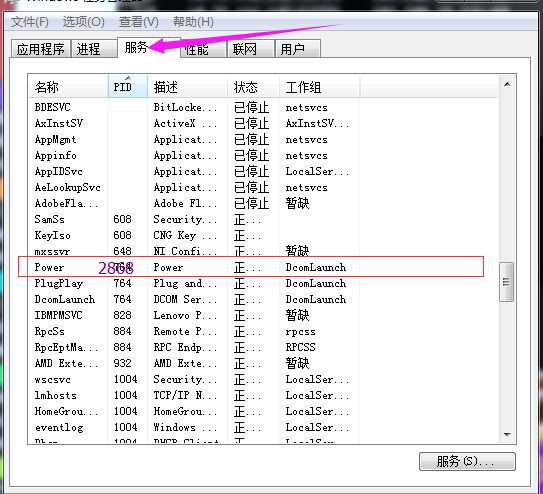Viewport: 543px width, 494px height.
Task: Click the Plug and... description cell
Action: pyautogui.click(x=185, y=283)
